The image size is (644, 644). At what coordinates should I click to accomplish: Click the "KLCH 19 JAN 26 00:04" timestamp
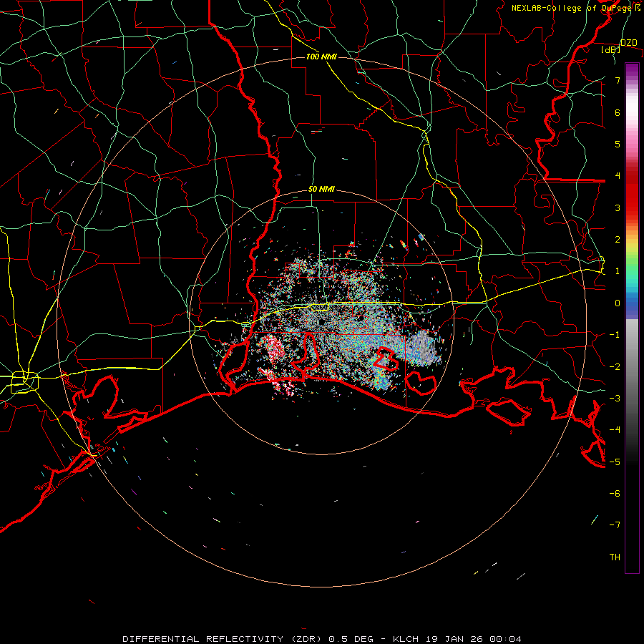[x=457, y=639]
